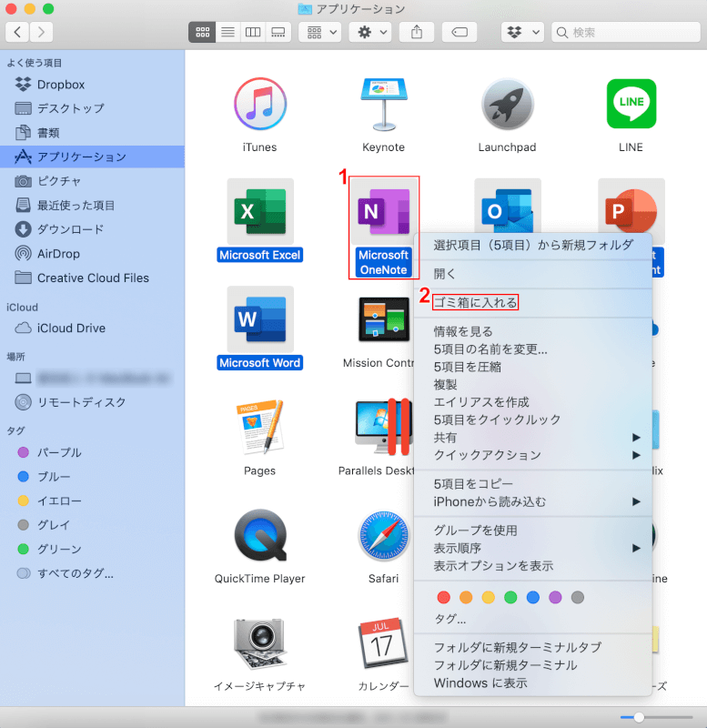Open Creative Cloud Files in sidebar

93,278
